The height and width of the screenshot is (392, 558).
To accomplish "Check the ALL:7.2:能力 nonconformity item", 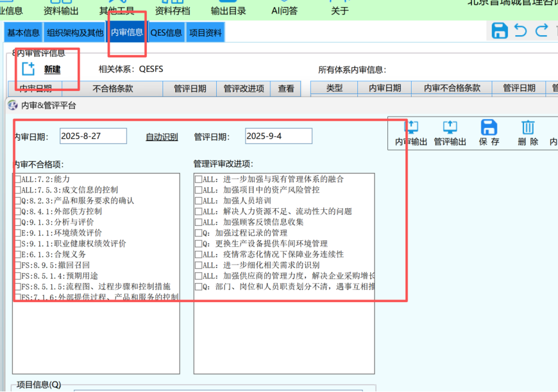I will 18,179.
